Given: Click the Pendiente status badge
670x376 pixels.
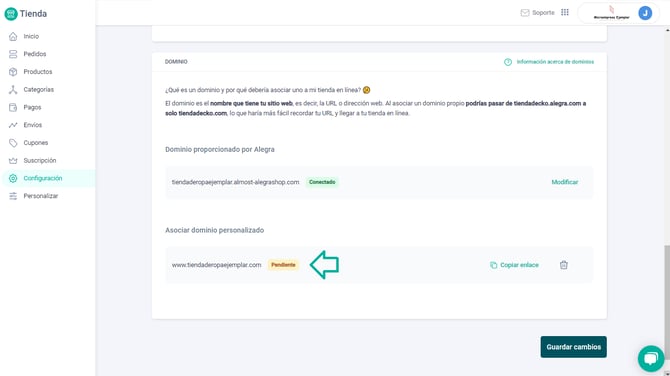Looking at the screenshot, I should [283, 265].
